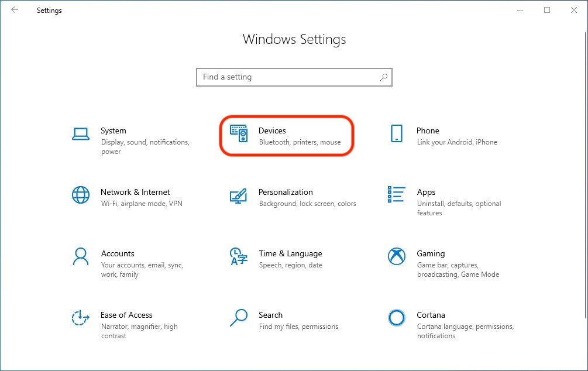Click the Find a setting search field

(294, 77)
